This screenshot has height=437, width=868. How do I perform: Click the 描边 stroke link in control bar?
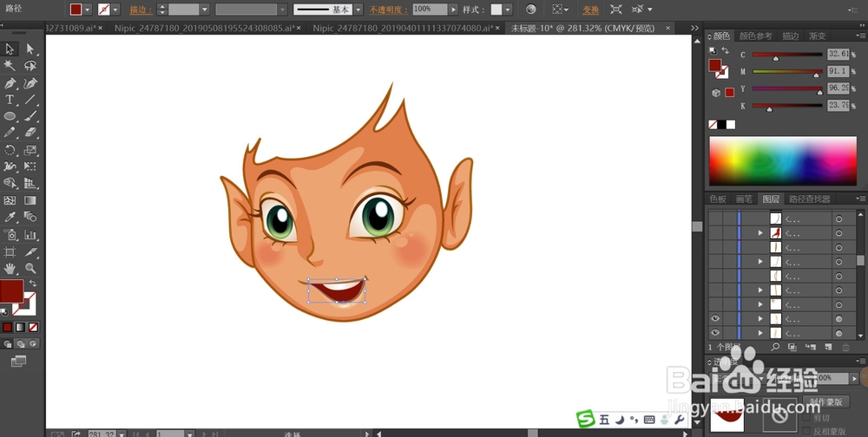141,10
